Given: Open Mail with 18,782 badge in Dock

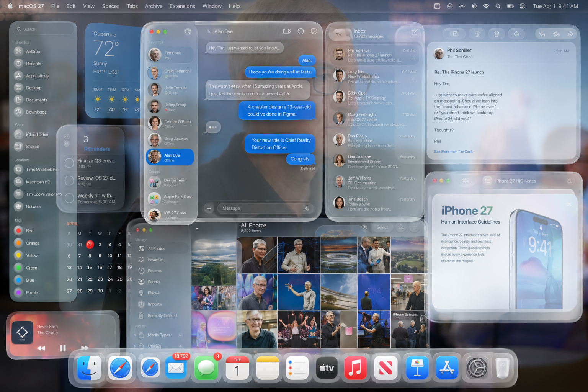Looking at the screenshot, I should 176,368.
